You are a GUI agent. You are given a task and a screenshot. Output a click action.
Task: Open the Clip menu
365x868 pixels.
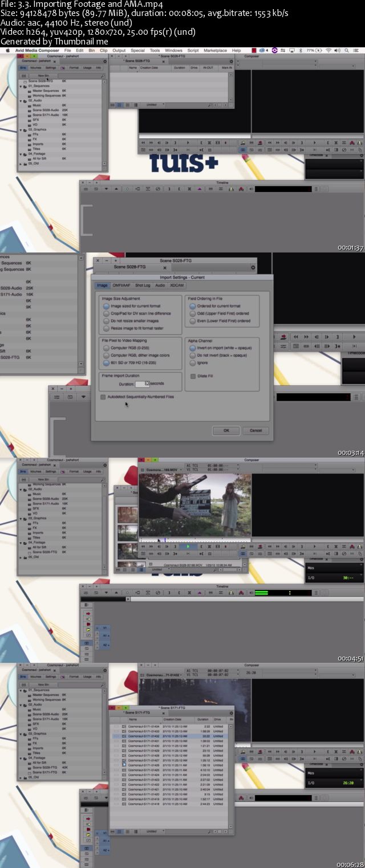[x=103, y=50]
